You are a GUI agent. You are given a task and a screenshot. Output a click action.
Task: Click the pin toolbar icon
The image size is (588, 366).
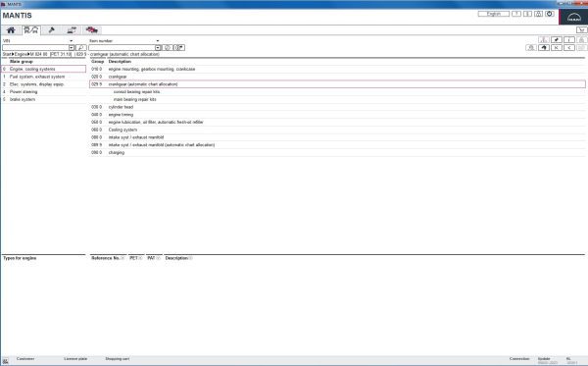[x=557, y=40]
